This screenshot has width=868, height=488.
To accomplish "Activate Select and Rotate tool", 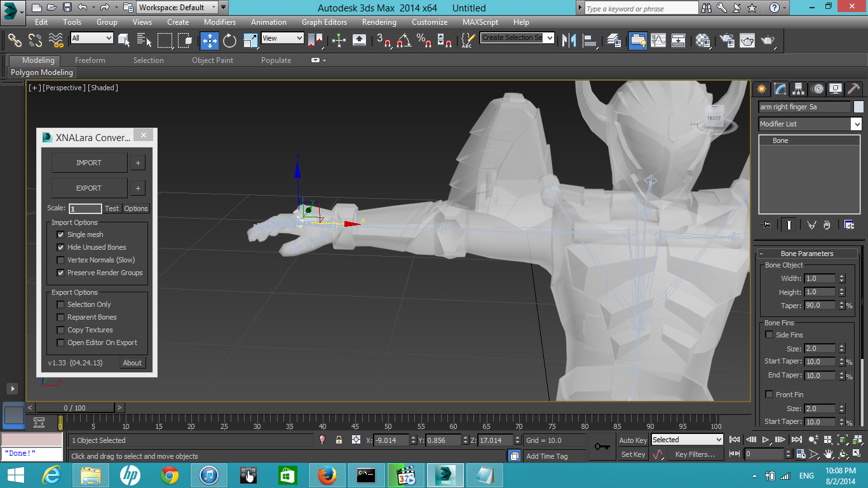I will [x=229, y=40].
